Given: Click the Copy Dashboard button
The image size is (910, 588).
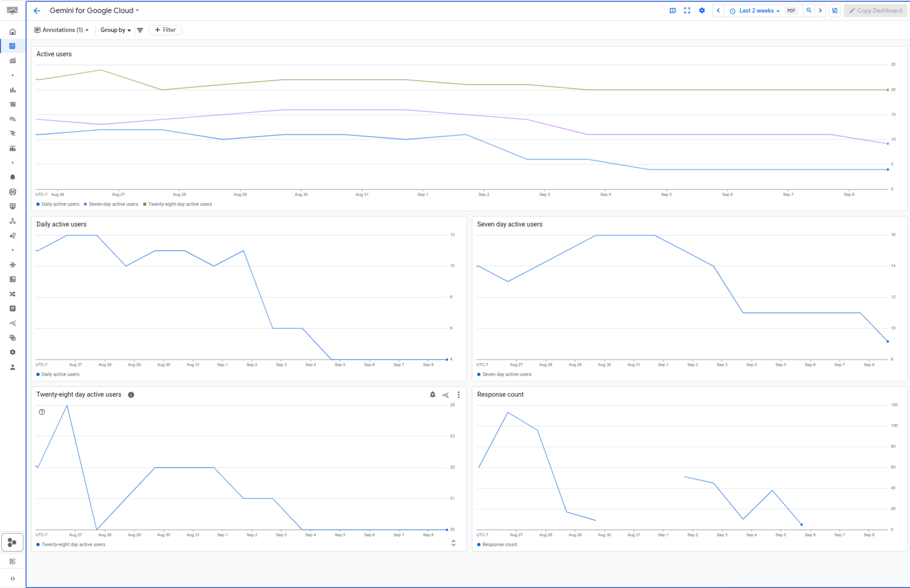Looking at the screenshot, I should click(875, 10).
